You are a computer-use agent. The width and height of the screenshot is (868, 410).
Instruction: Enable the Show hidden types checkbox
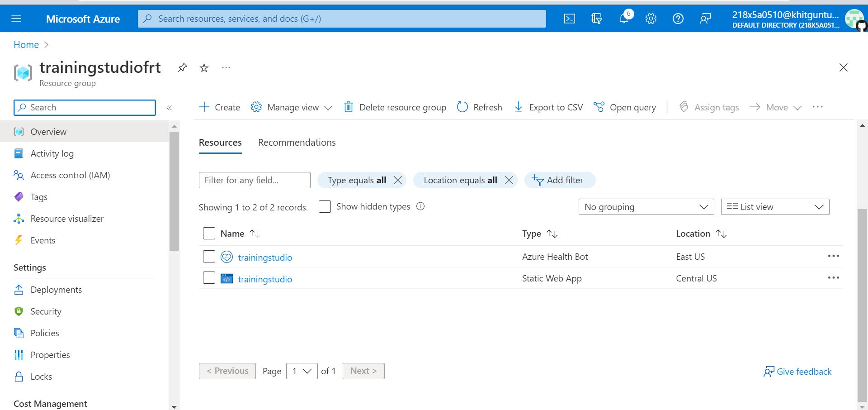[325, 206]
